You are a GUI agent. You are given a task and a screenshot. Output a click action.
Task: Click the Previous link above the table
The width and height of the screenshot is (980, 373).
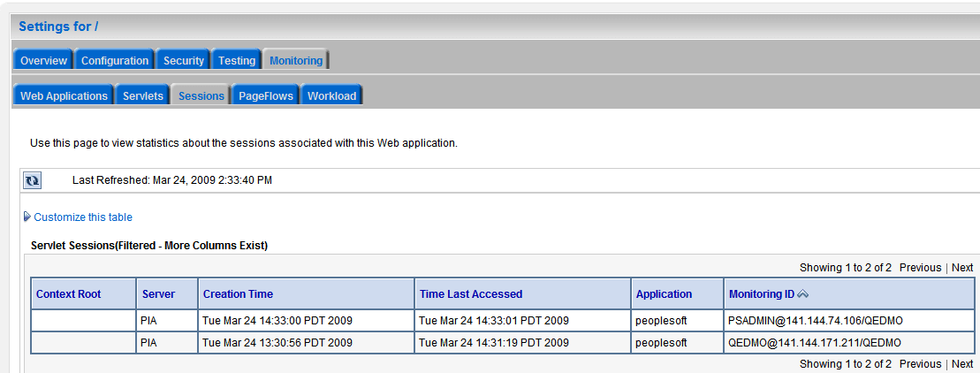coord(920,268)
